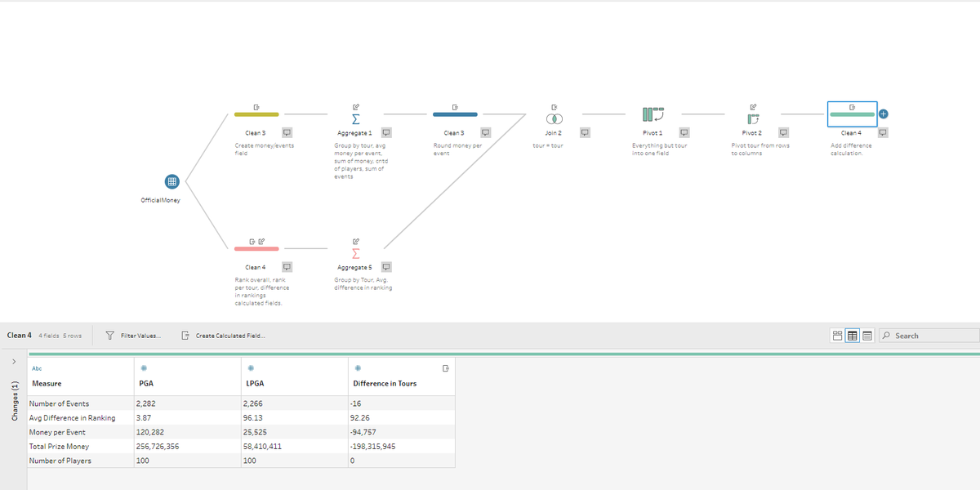This screenshot has width=980, height=490.
Task: Click 'Add difference calculation.' description
Action: (851, 149)
